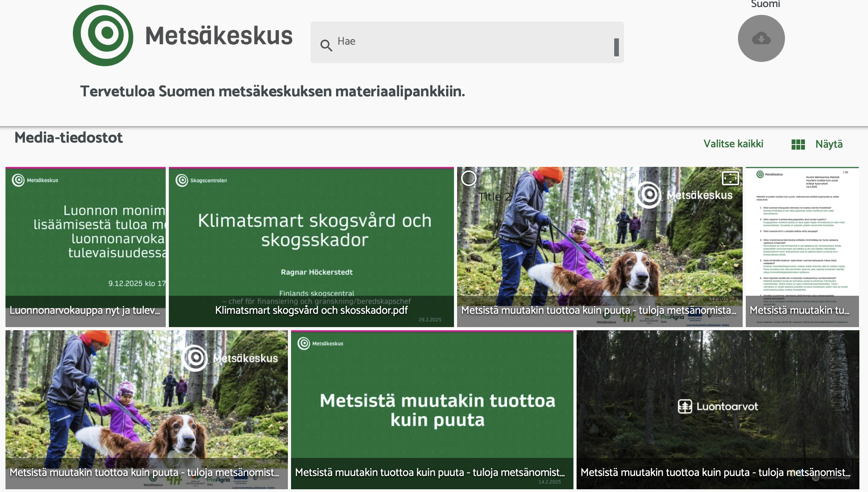
Task: Click the search field's right-edge handle
Action: tap(616, 47)
